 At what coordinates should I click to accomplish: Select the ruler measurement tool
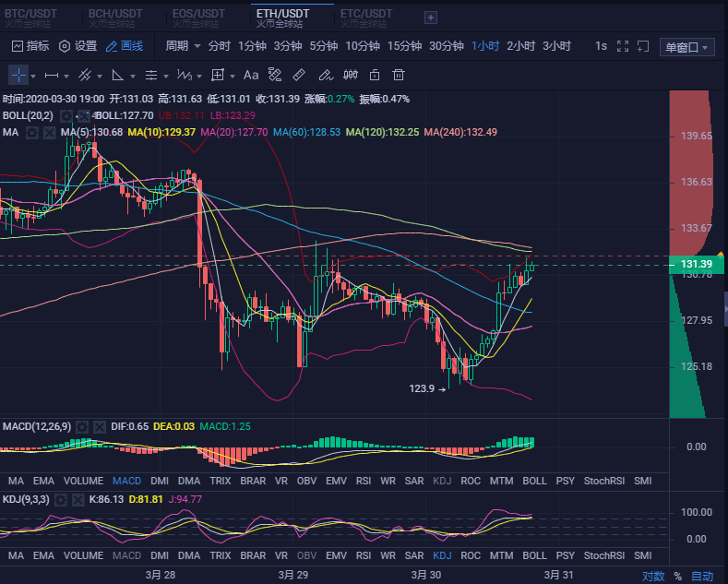coord(299,75)
